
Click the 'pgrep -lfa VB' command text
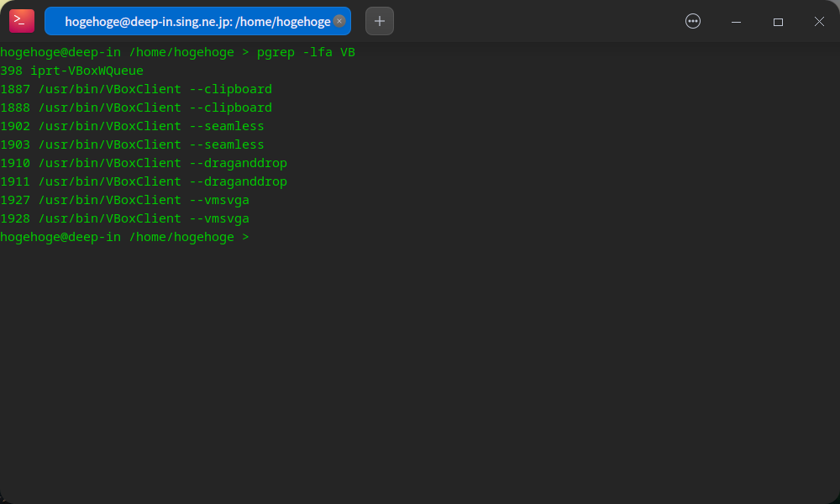(x=306, y=52)
